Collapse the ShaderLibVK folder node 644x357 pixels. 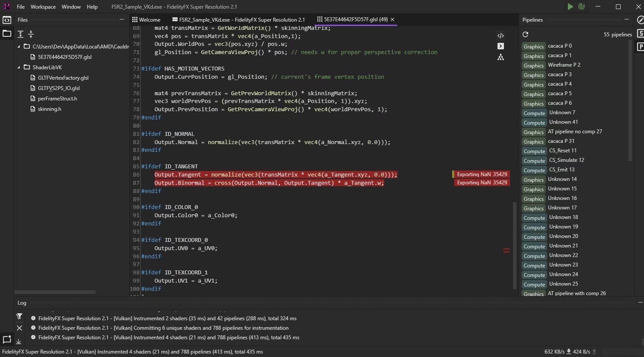pos(19,67)
